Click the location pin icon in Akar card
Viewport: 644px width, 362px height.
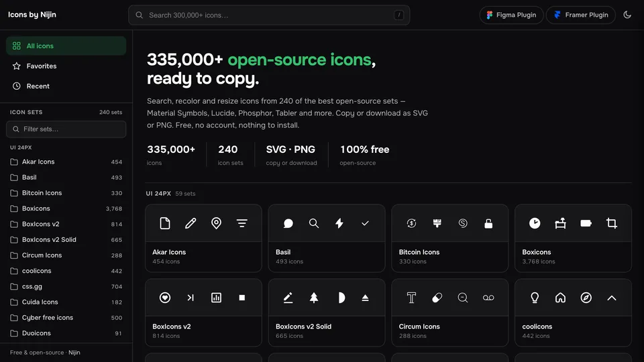[216, 223]
